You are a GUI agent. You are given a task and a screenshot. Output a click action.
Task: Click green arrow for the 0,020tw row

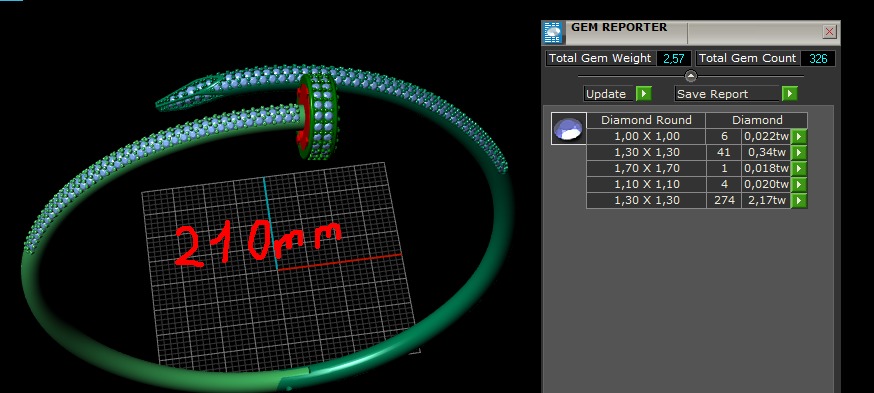[x=799, y=185]
